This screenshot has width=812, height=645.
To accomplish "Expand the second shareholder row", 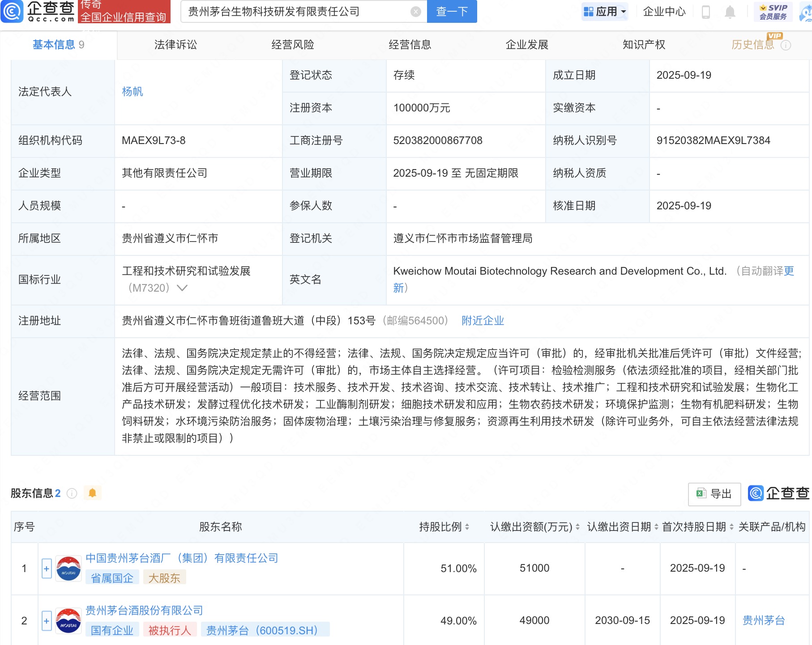I will click(47, 621).
